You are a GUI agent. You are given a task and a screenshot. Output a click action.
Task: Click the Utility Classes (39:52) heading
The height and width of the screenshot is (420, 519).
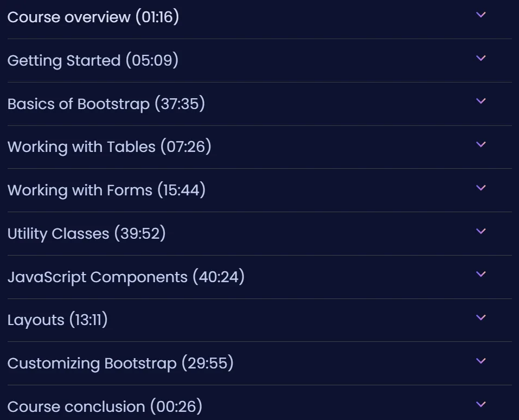(x=86, y=233)
